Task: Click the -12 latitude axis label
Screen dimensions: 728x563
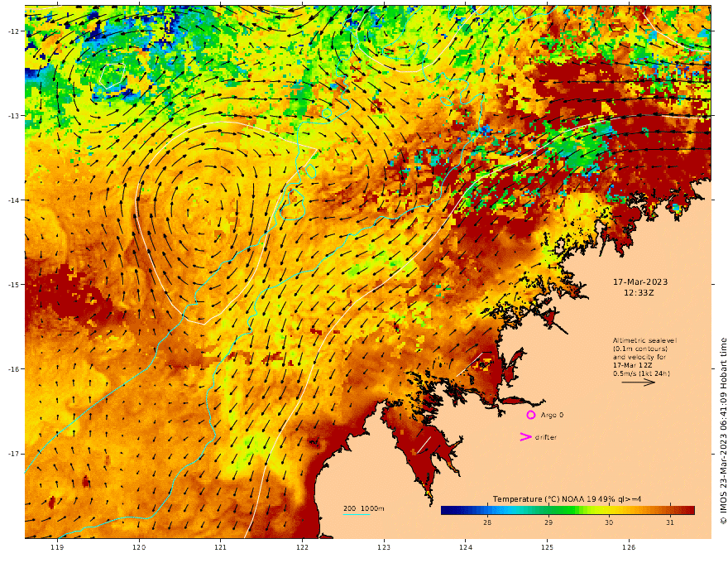Action: click(13, 31)
